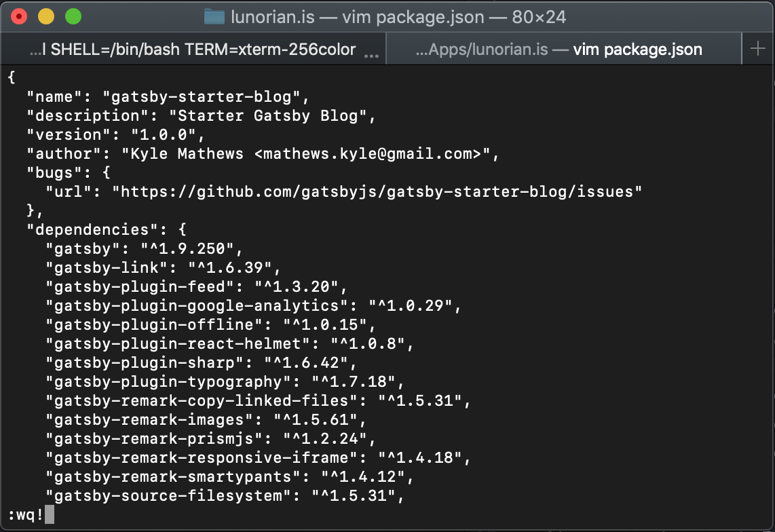The image size is (775, 532).
Task: Click the author email address text
Action: [x=373, y=154]
